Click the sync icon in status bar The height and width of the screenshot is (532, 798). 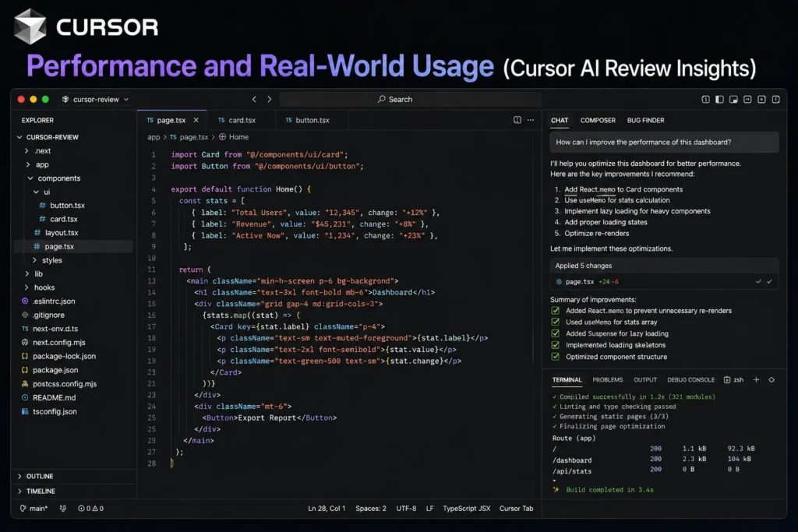pyautogui.click(x=62, y=508)
